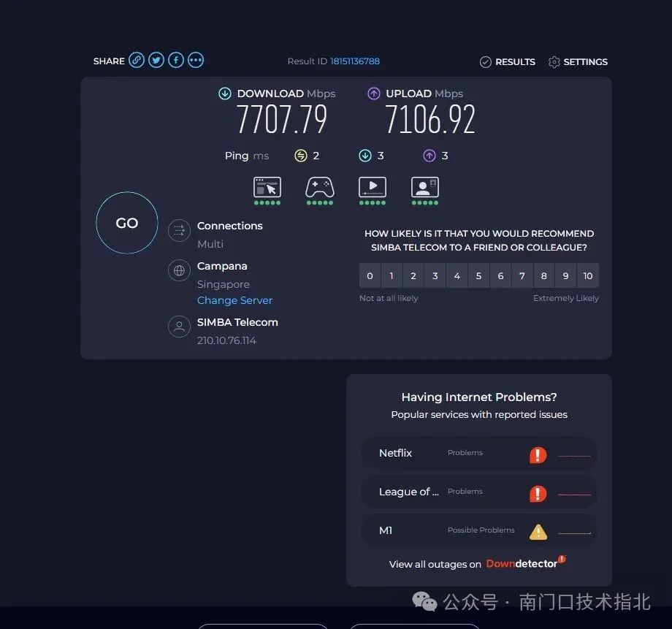
Task: Open the Change Server link
Action: [234, 300]
